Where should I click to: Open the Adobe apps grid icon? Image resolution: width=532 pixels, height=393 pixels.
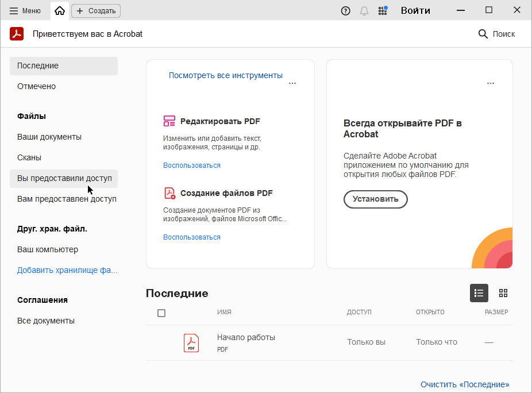click(x=383, y=10)
